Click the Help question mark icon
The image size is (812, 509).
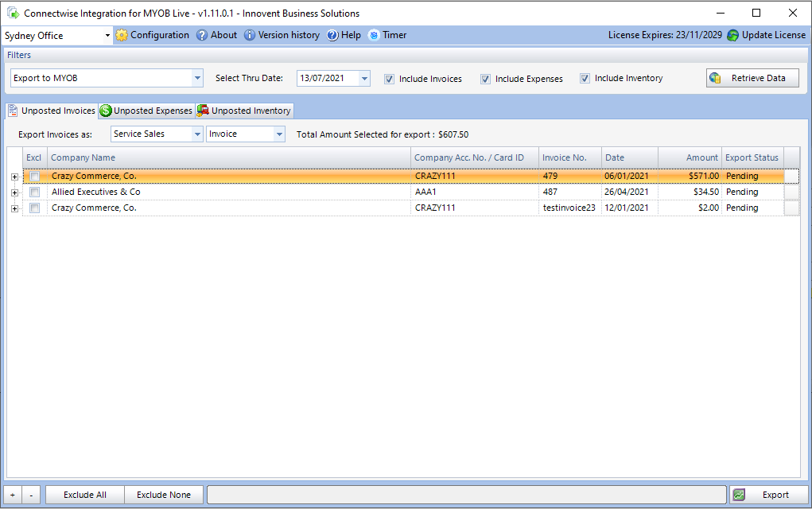332,35
